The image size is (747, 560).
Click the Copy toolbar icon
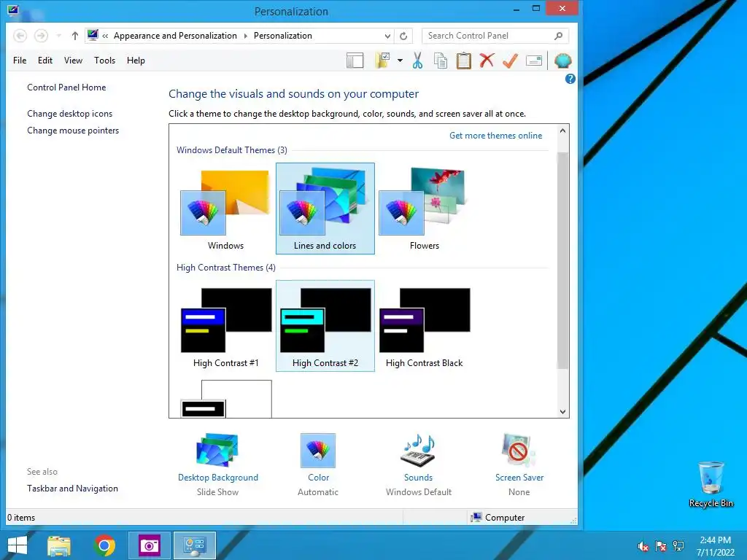click(441, 61)
